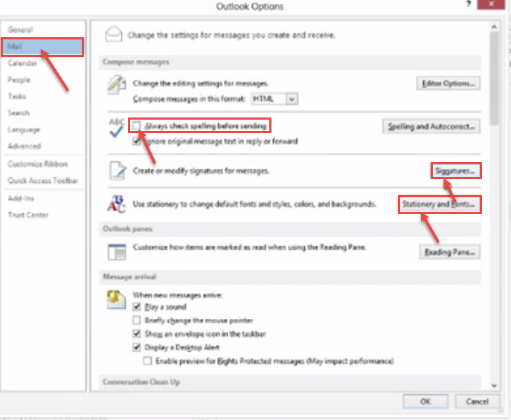Click the Reading Pane button
Screen dimensions: 511x420
point(449,252)
